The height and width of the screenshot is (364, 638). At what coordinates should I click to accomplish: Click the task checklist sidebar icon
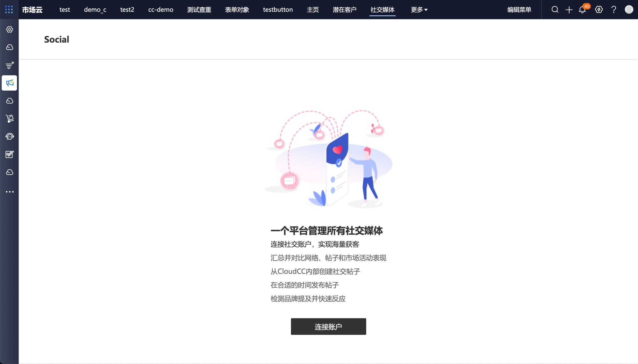point(10,154)
